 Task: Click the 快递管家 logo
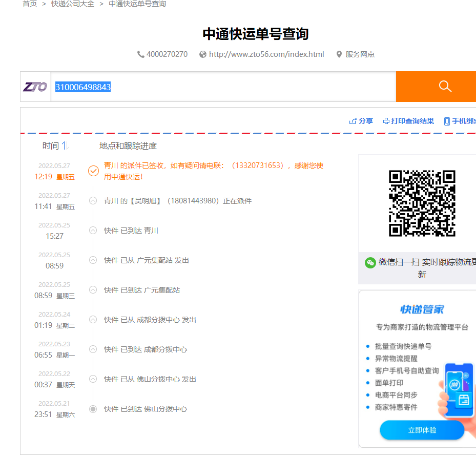pyautogui.click(x=422, y=309)
